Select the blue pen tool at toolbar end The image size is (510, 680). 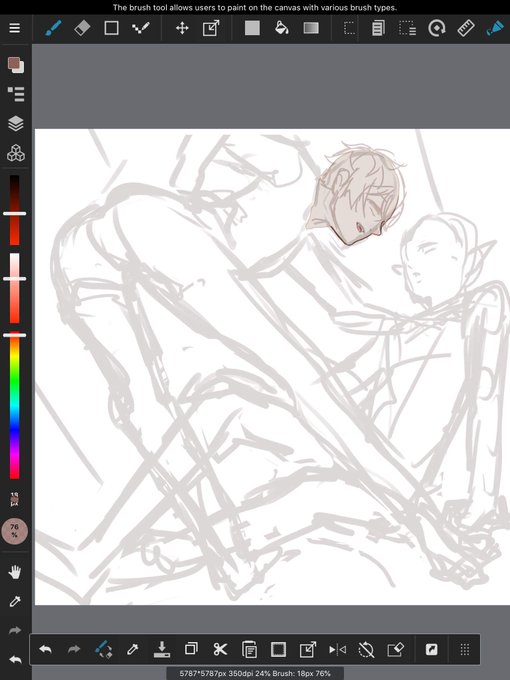click(495, 28)
